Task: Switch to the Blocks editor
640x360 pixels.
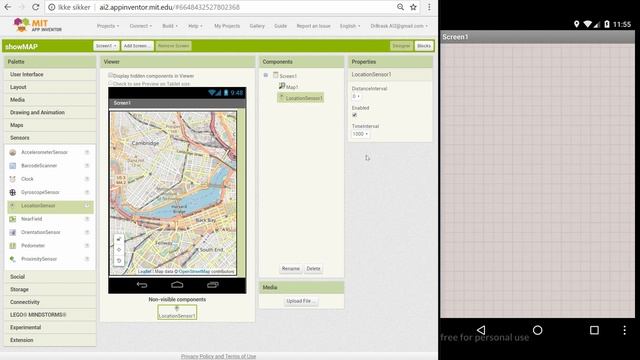Action: (x=424, y=46)
